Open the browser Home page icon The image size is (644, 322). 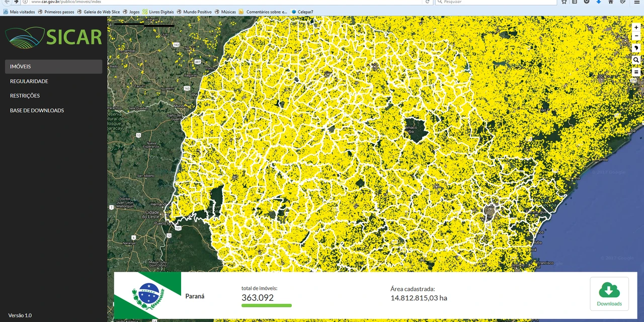pyautogui.click(x=611, y=2)
